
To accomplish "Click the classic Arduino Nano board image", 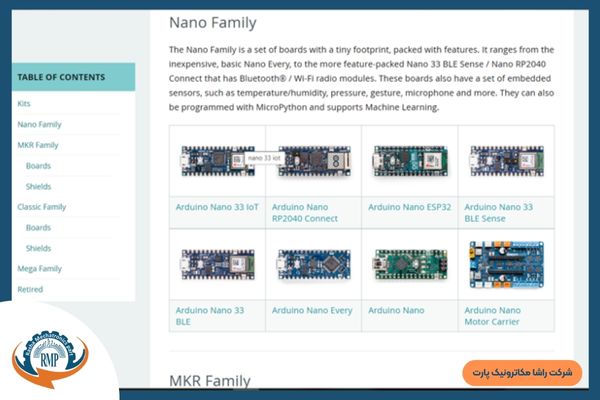I will [409, 264].
